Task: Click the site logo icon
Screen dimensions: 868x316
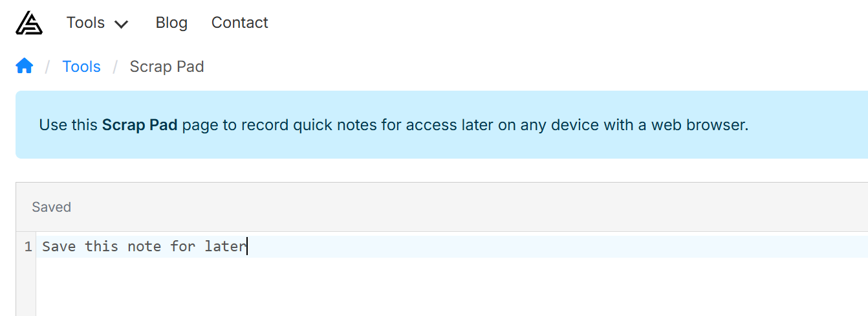Action: [29, 23]
